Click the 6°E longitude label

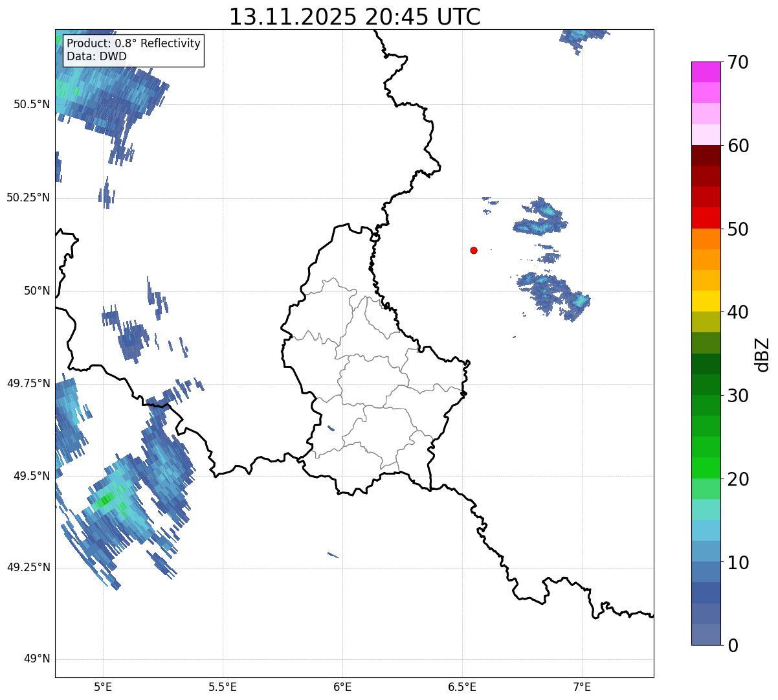coord(342,686)
